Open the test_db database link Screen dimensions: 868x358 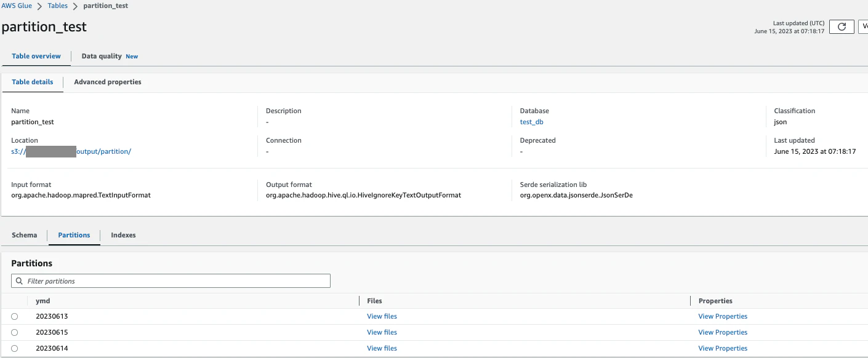coord(531,122)
